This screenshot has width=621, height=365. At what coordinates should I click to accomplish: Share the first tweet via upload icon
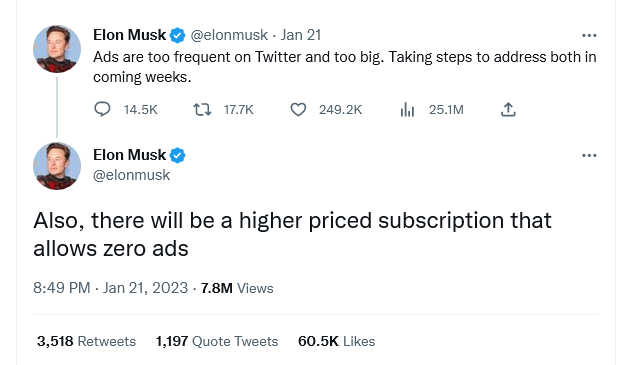(508, 109)
